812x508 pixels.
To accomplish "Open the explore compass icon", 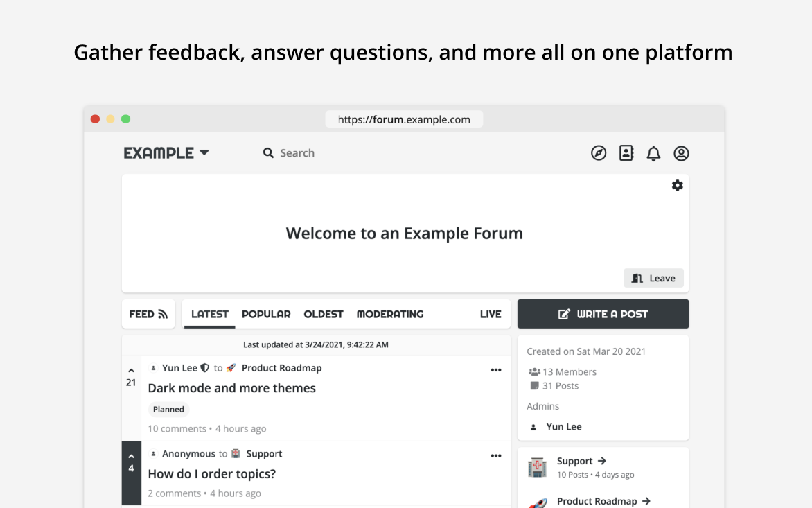I will click(599, 153).
